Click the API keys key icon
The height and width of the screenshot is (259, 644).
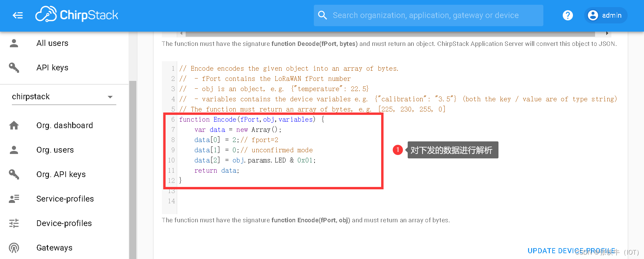point(14,68)
